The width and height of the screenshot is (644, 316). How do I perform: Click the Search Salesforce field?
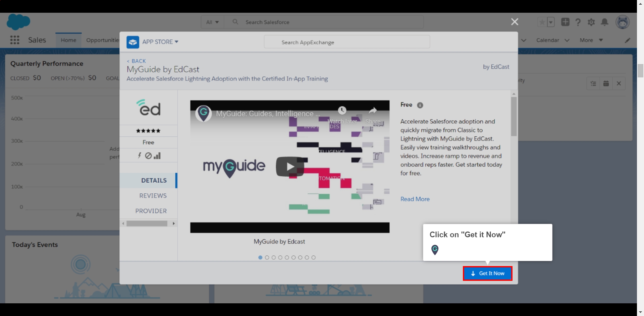point(324,22)
